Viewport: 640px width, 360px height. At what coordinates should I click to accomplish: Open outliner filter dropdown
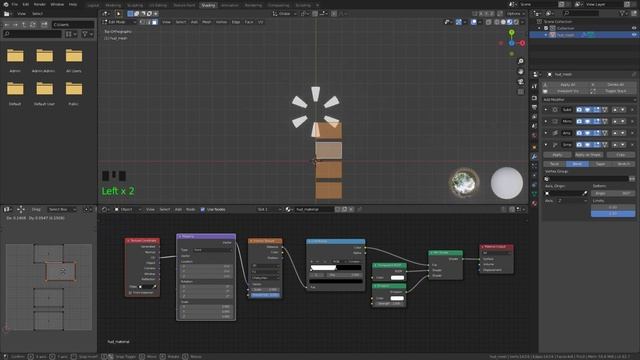click(624, 13)
